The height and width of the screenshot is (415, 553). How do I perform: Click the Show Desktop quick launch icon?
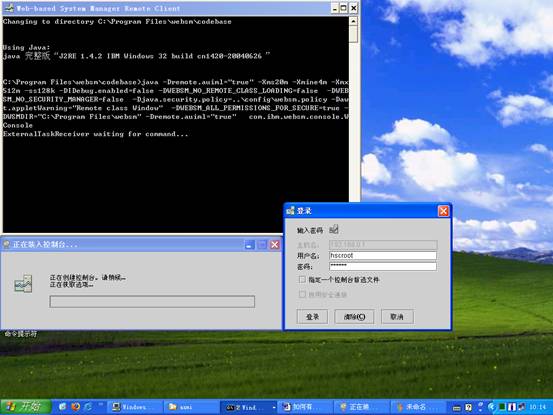62,407
